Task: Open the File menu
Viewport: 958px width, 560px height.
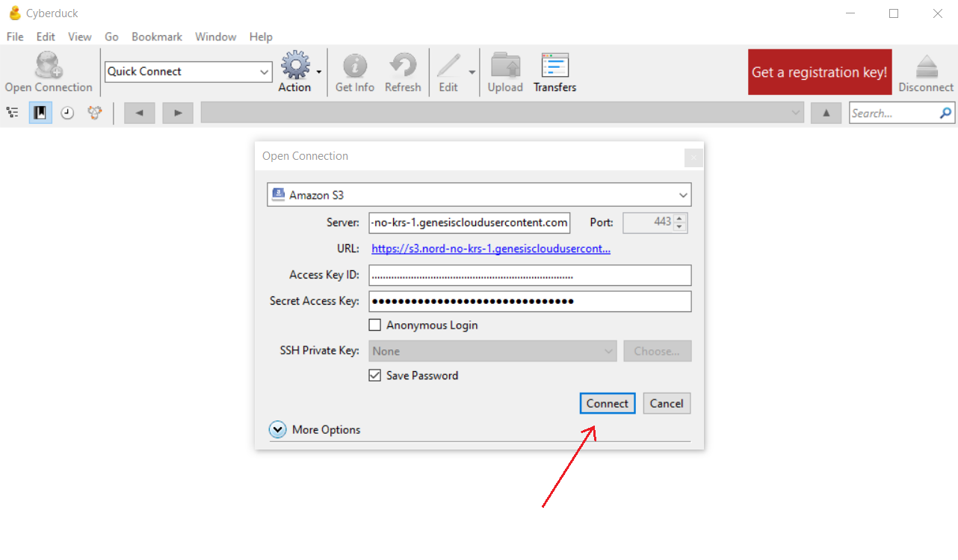Action: point(15,37)
